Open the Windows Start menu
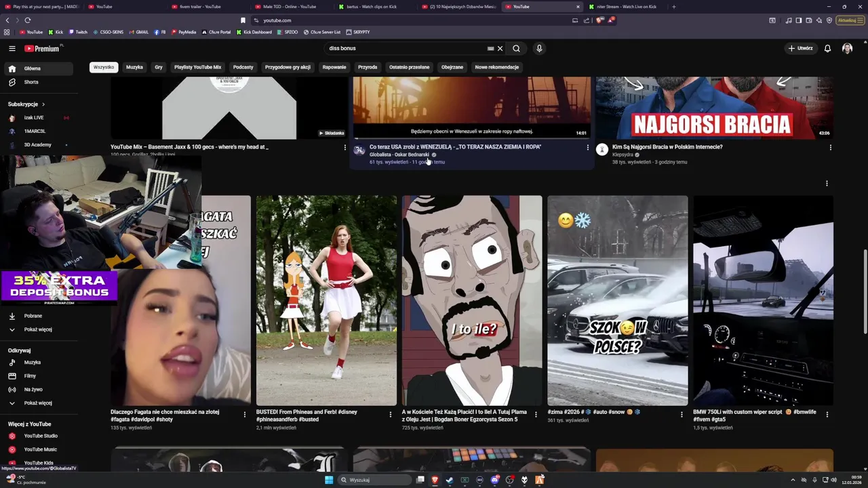Screen dimensions: 868x488 (329, 480)
